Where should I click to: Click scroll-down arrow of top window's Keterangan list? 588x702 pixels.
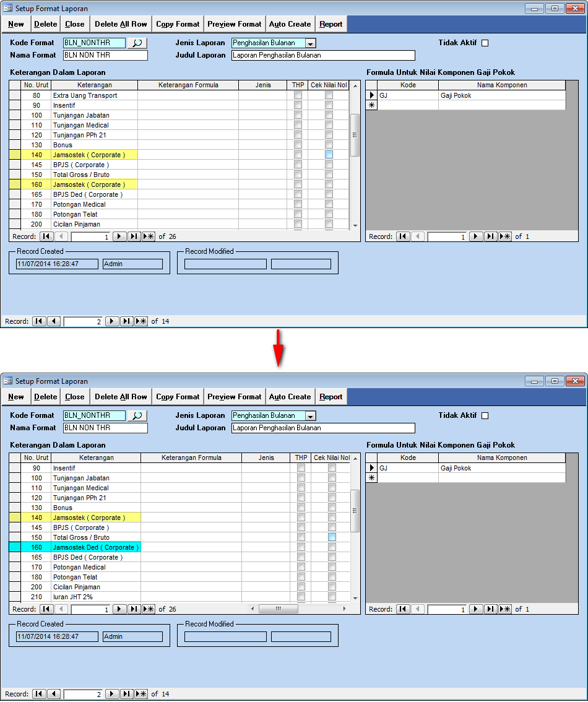355,226
